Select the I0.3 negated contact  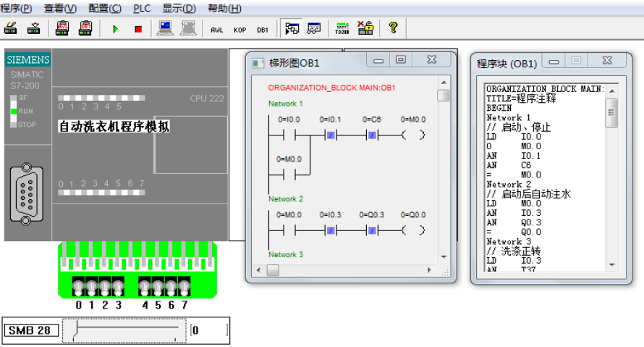(331, 230)
